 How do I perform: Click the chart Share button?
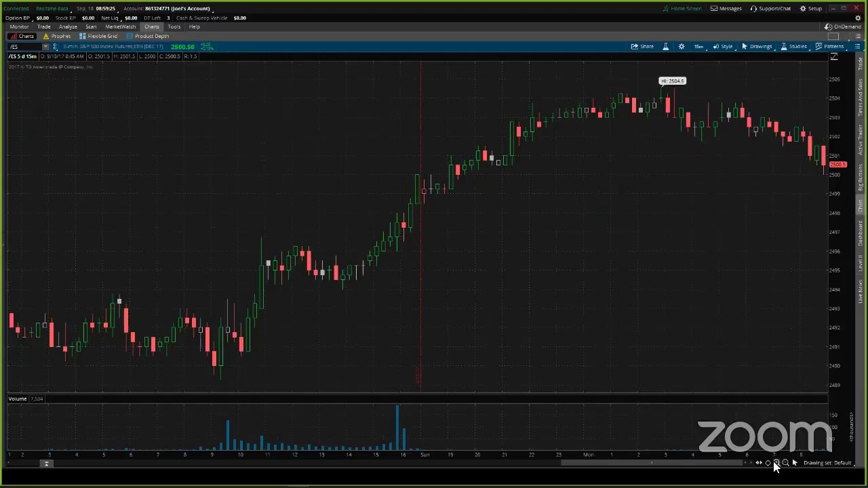coord(642,46)
